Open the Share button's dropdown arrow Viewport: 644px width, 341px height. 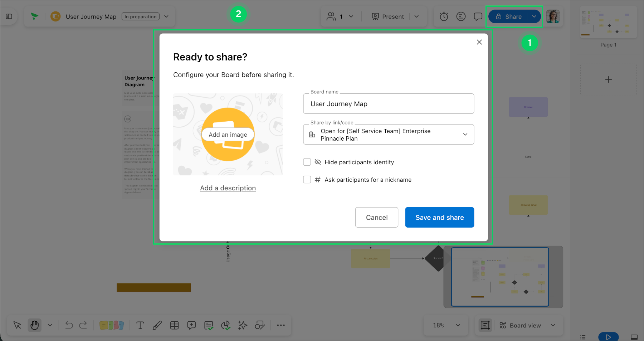534,16
